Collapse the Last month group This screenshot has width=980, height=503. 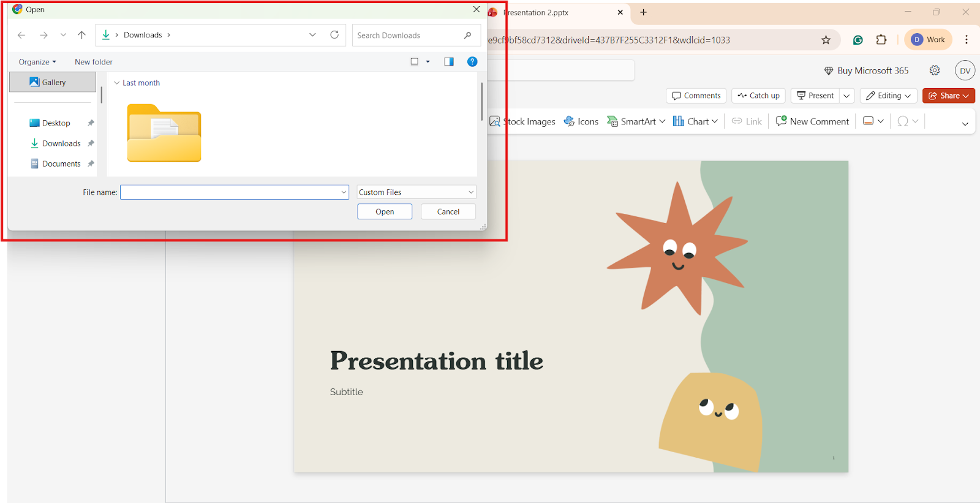[116, 83]
